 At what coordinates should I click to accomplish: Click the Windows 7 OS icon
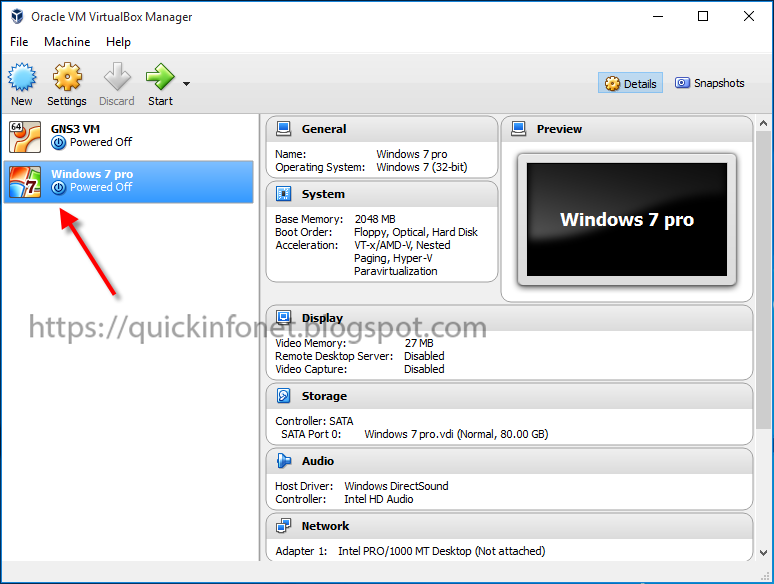point(25,182)
